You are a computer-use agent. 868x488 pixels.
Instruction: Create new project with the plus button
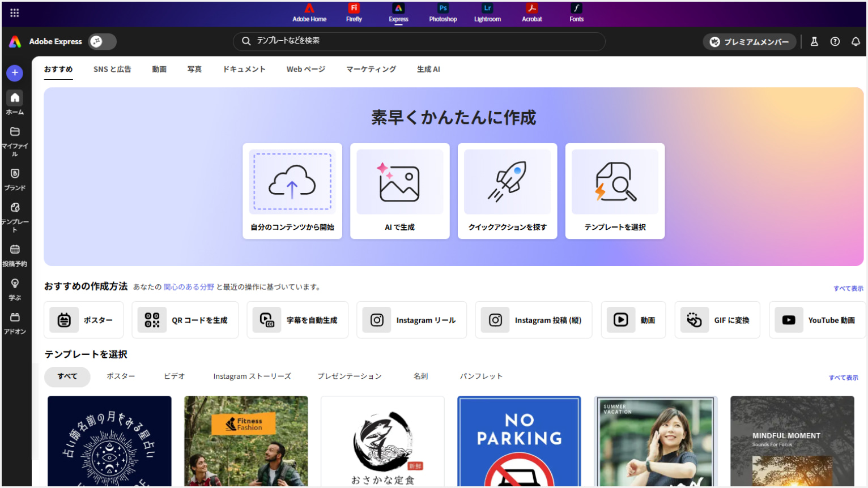click(x=14, y=72)
